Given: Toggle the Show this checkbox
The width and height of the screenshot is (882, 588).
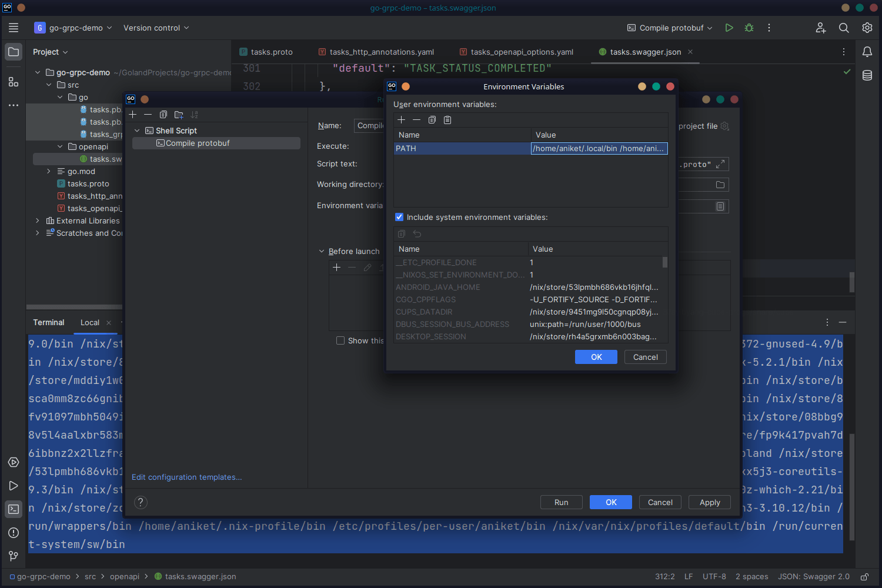Looking at the screenshot, I should tap(340, 340).
